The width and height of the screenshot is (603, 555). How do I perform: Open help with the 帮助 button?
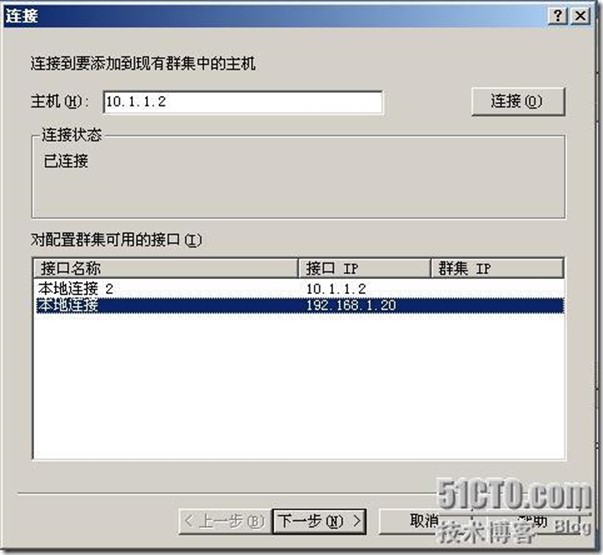pos(531,522)
